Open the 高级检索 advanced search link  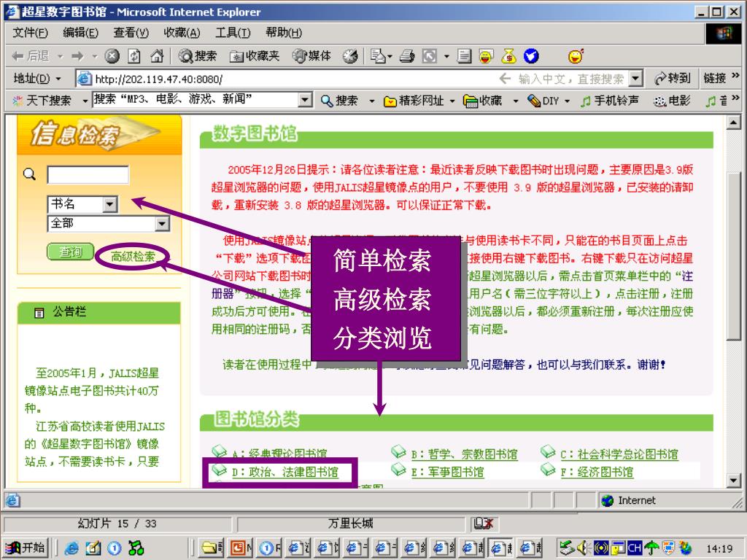pyautogui.click(x=133, y=257)
